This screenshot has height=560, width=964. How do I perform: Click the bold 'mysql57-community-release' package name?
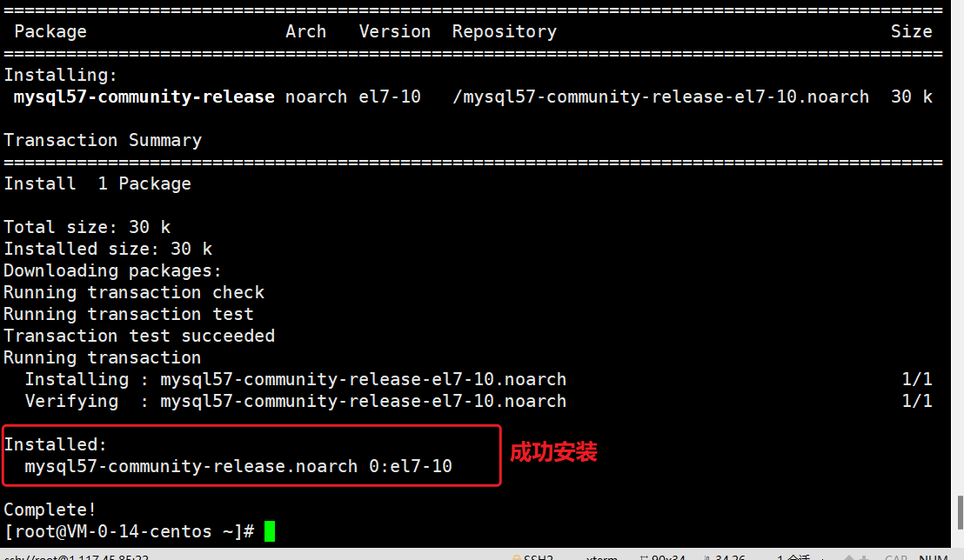(x=144, y=97)
